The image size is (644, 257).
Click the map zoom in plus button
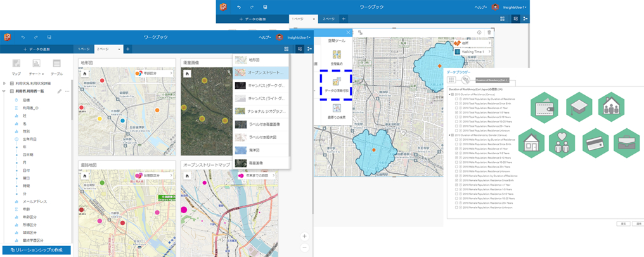click(x=305, y=235)
